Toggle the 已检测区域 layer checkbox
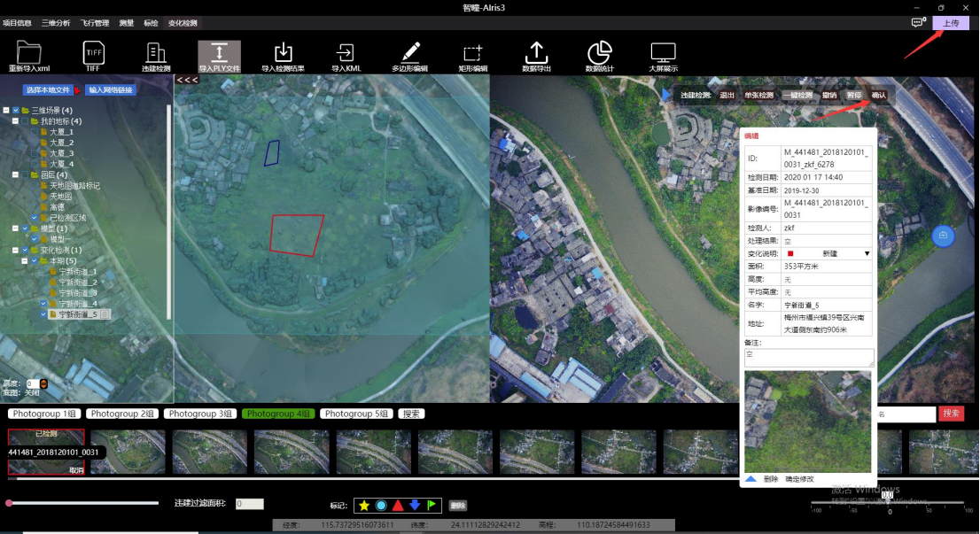 [x=35, y=217]
